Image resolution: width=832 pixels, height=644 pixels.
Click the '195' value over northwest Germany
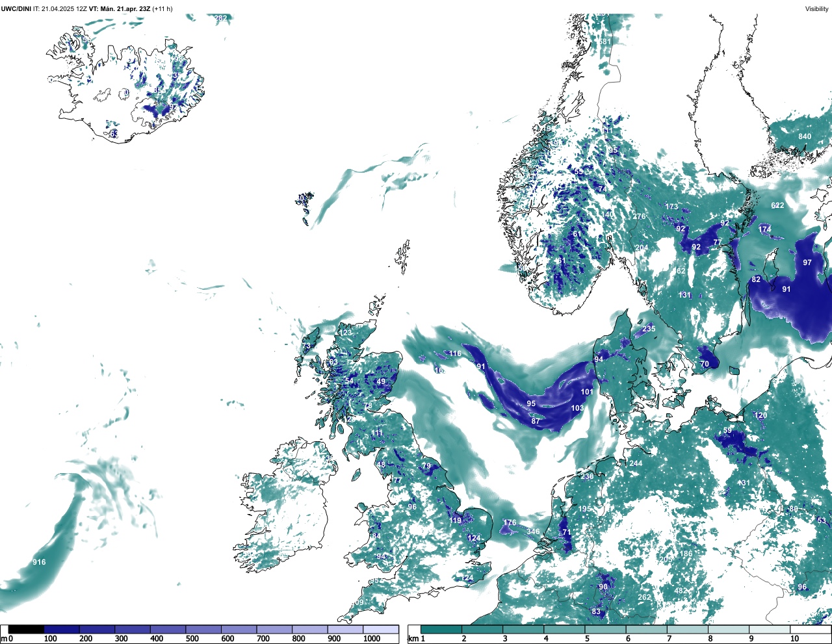coord(585,509)
